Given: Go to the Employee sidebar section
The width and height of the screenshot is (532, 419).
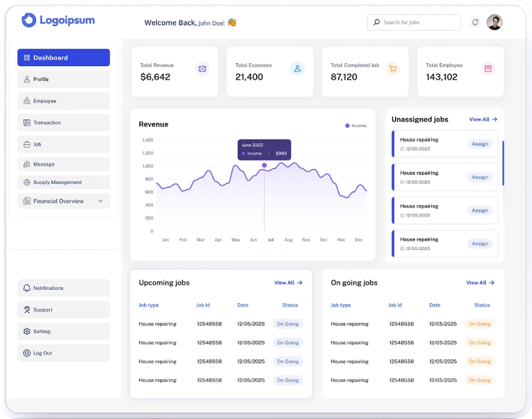Looking at the screenshot, I should point(64,101).
